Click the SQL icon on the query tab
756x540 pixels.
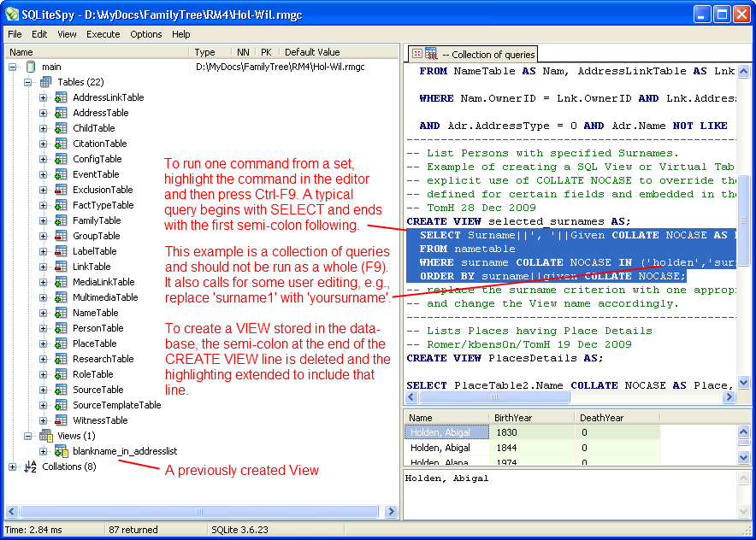tap(432, 54)
